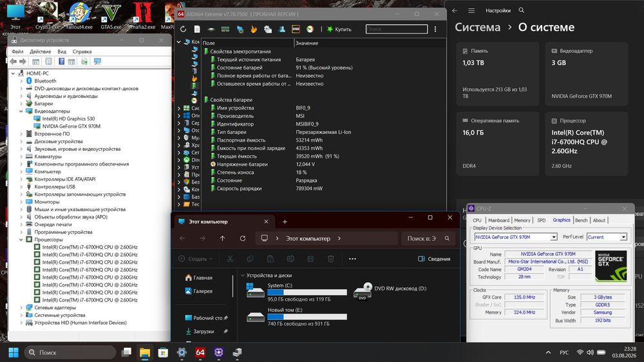The image size is (644, 362).
Task: Open Settings hamburger navigation menu
Action: [x=471, y=10]
